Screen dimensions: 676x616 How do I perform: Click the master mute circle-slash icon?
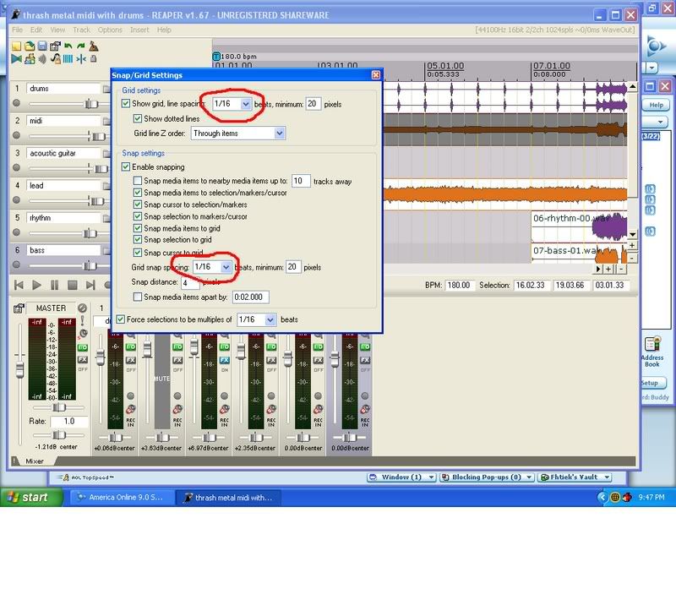click(82, 308)
